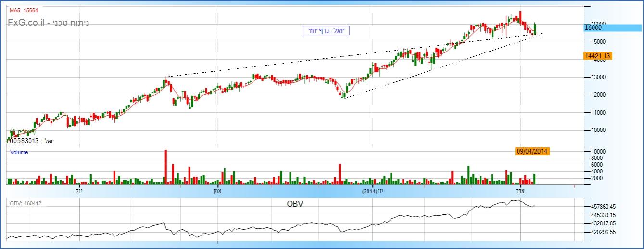
Task: Click the 'ינו(2014)' marker on time axis
Action: click(373, 192)
